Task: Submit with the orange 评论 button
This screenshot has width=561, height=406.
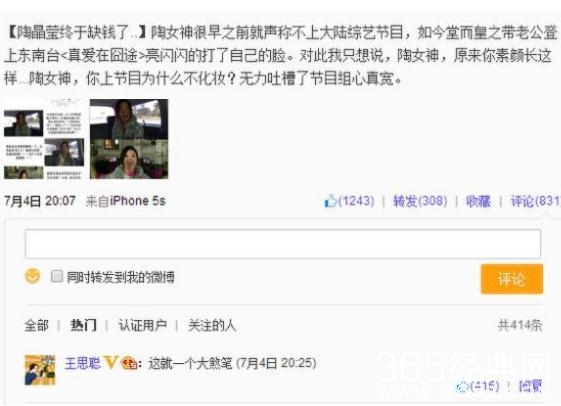Action: pos(512,279)
